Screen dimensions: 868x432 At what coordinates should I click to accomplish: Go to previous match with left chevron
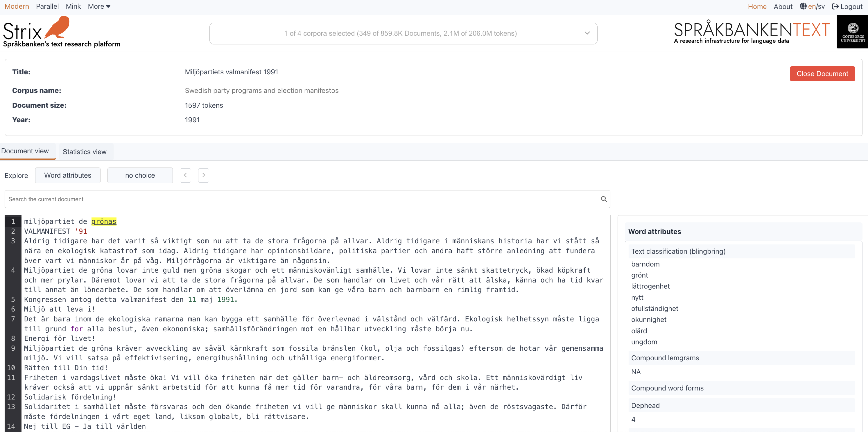pyautogui.click(x=185, y=175)
